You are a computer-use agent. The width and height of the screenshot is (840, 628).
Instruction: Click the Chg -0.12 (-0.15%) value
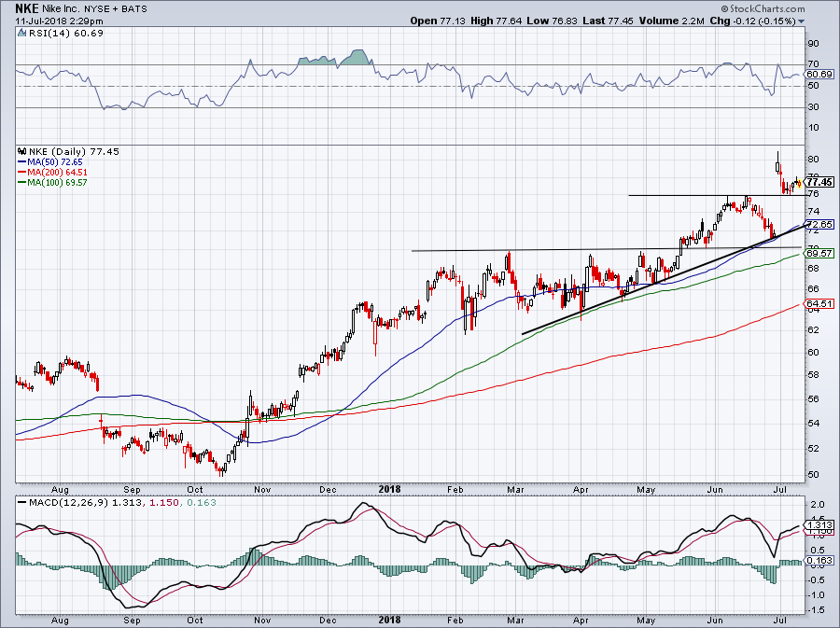(752, 21)
